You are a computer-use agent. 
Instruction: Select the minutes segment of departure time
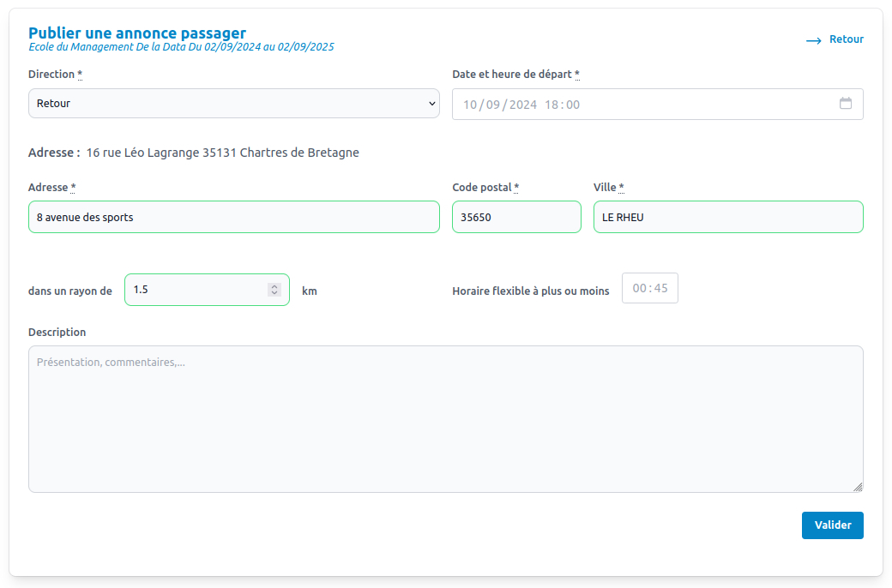tap(573, 105)
